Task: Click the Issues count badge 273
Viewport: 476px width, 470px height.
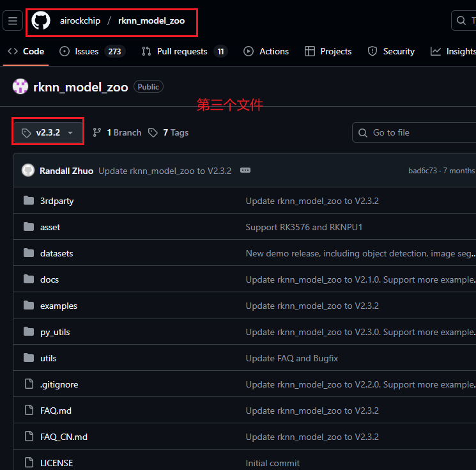Action: 115,51
